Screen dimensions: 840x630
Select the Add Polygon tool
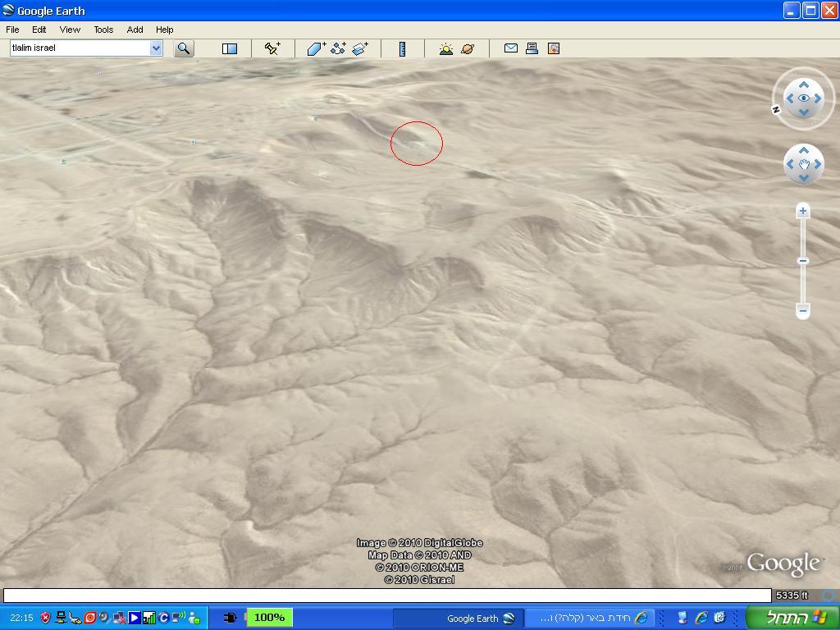[x=316, y=48]
